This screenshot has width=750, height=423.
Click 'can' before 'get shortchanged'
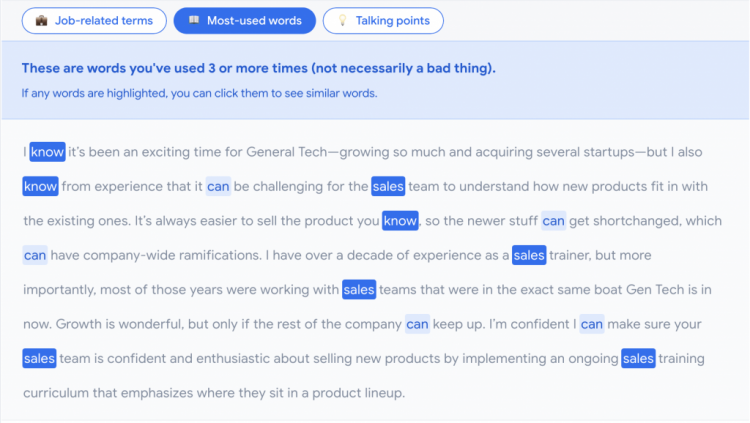pyautogui.click(x=553, y=221)
